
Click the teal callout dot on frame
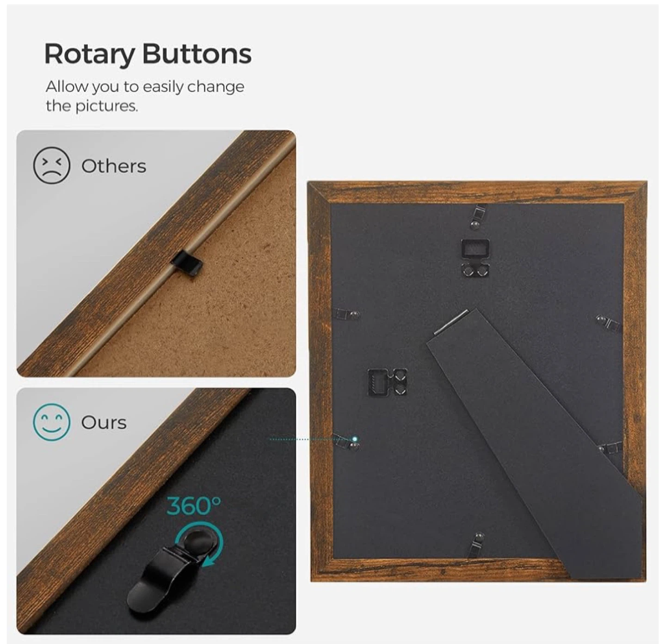[x=355, y=439]
